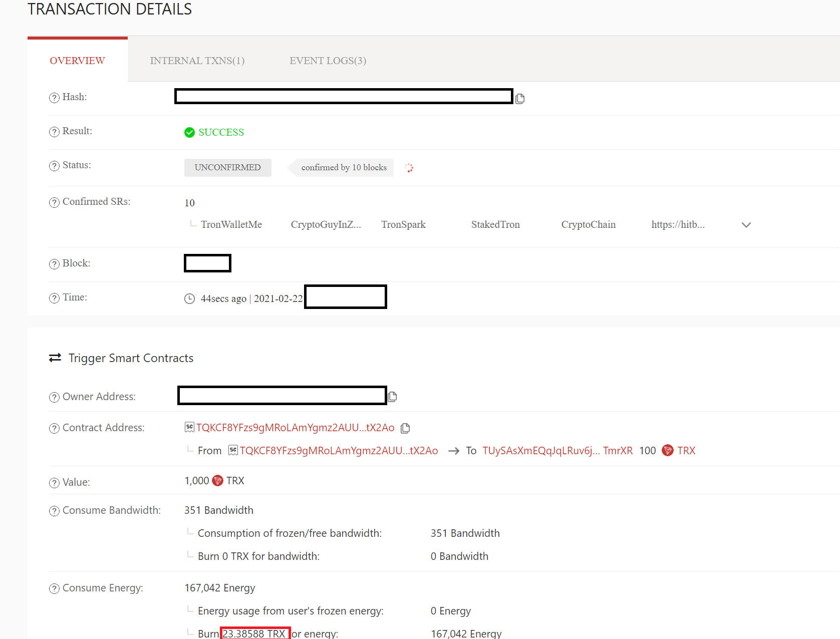Switch to Internal Txns(1) tab
This screenshot has height=639, width=840.
click(x=197, y=61)
